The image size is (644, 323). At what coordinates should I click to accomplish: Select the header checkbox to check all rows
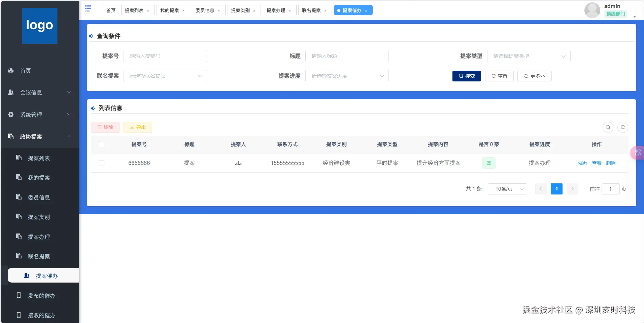click(102, 144)
